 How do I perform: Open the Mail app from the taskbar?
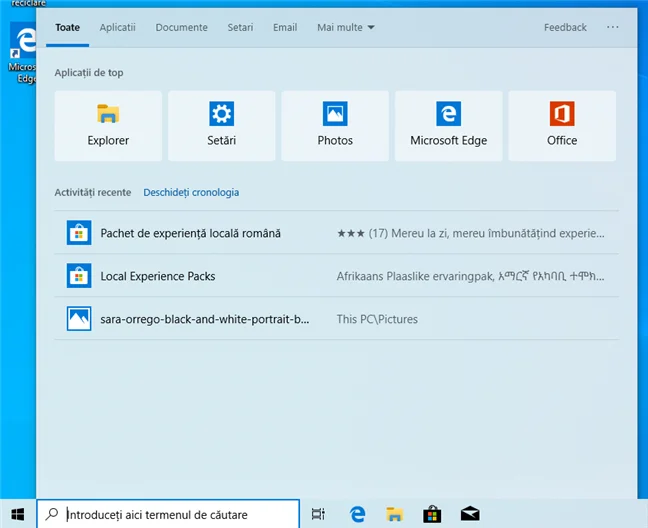coord(470,514)
